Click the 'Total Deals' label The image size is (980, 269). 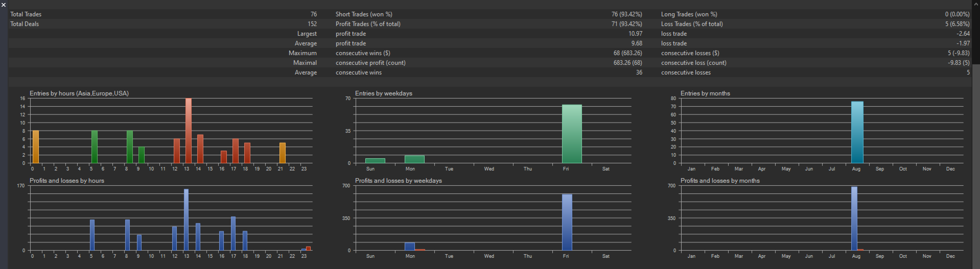25,24
